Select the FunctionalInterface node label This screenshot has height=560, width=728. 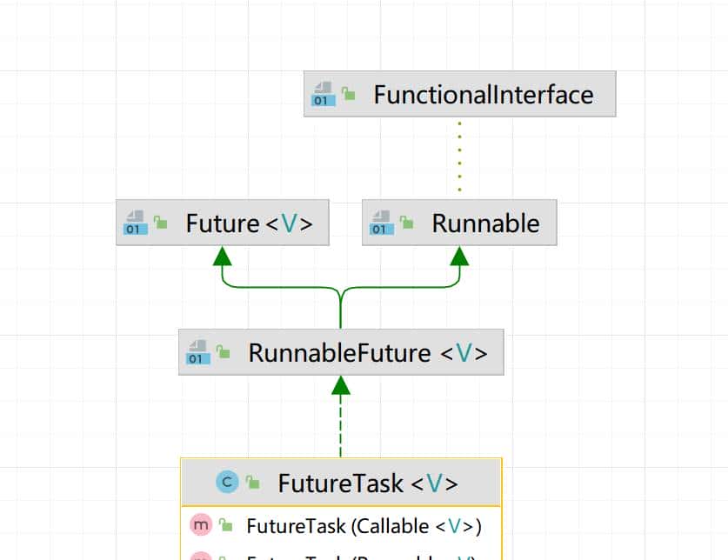tap(483, 94)
